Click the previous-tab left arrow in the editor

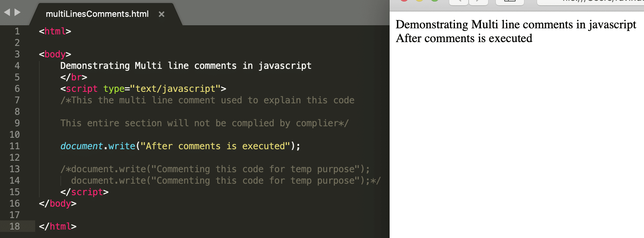(7, 12)
